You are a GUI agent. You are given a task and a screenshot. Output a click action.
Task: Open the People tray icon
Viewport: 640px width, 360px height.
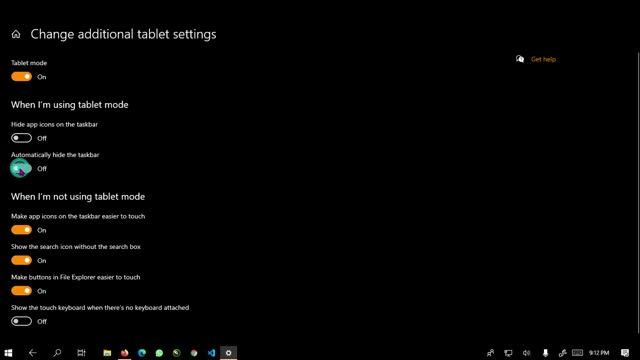490,353
